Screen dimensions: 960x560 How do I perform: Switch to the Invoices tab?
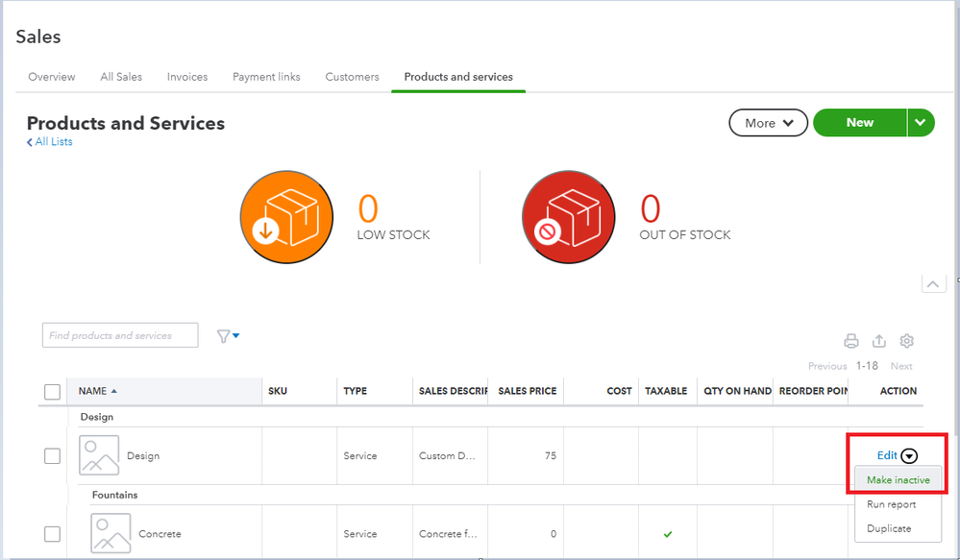point(187,77)
